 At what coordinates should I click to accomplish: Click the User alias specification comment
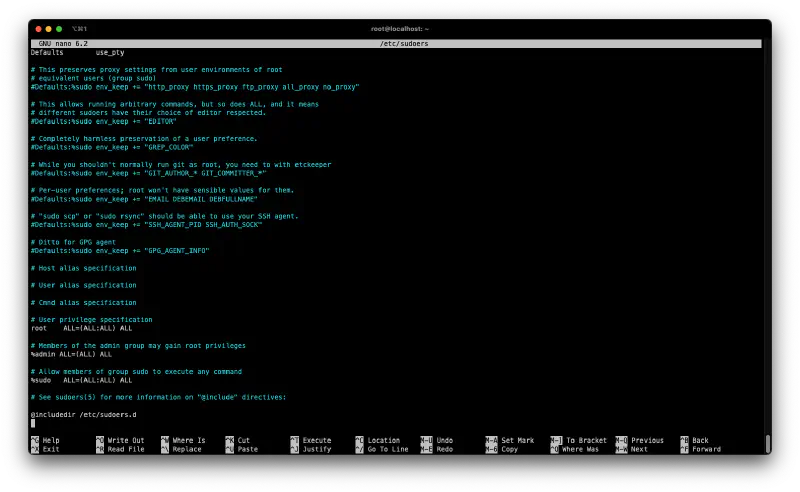click(84, 285)
